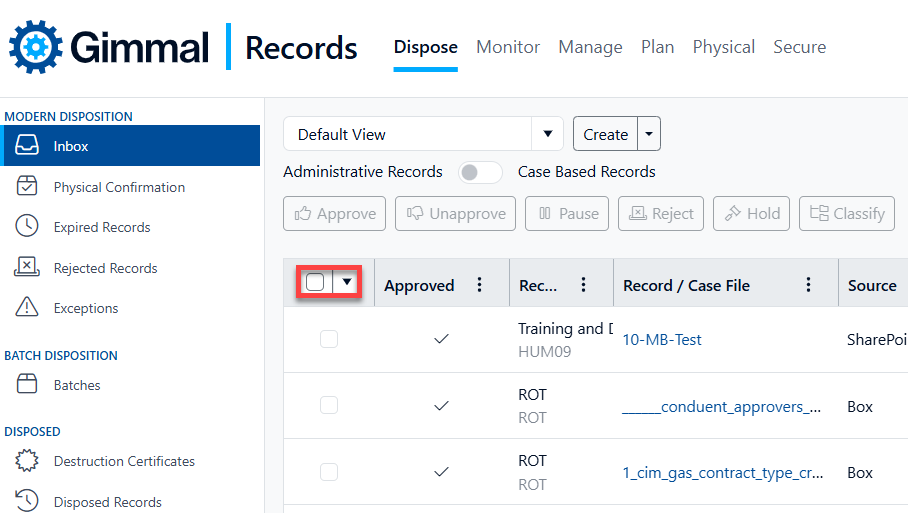Open Physical Confirmation sidebar item
This screenshot has height=513, width=908.
[x=118, y=187]
